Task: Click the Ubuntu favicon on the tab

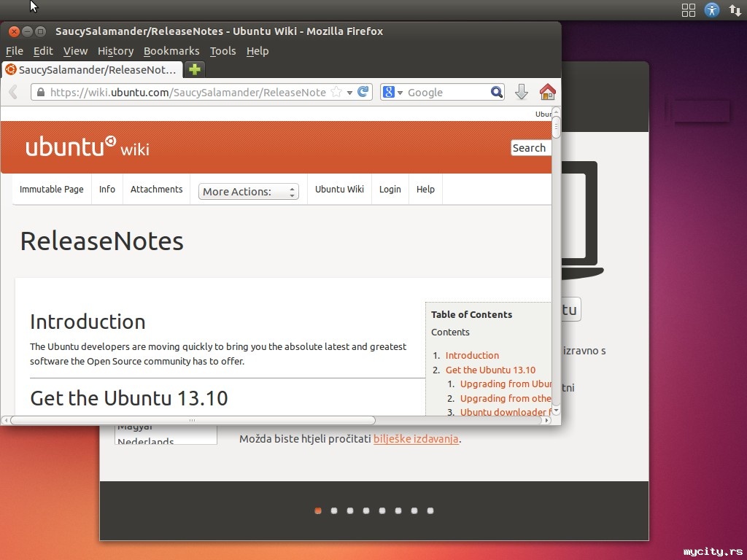Action: (10, 69)
